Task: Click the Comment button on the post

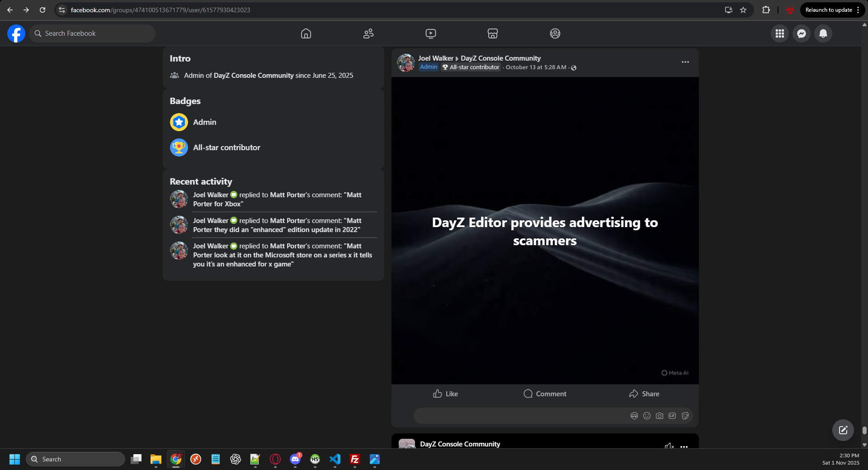Action: pyautogui.click(x=545, y=394)
